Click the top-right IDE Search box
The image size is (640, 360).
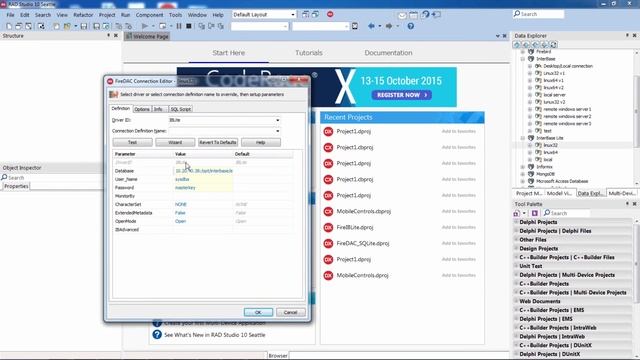click(x=538, y=14)
